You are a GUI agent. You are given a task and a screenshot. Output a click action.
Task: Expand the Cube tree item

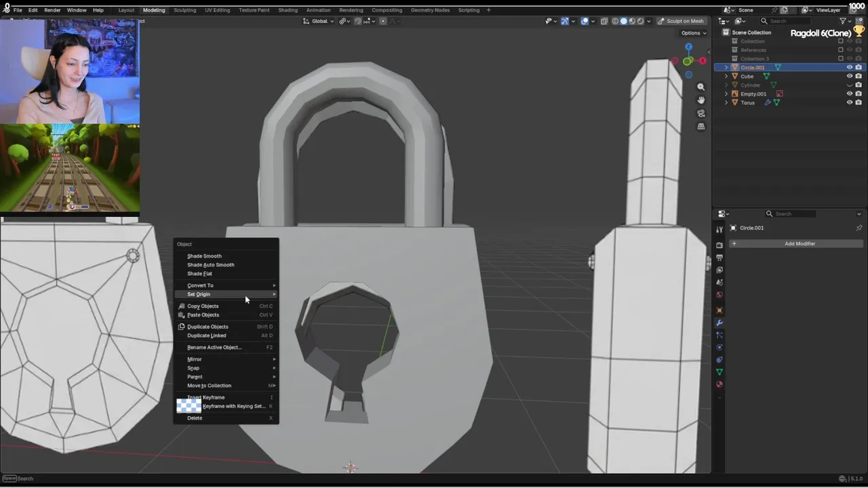pyautogui.click(x=726, y=76)
